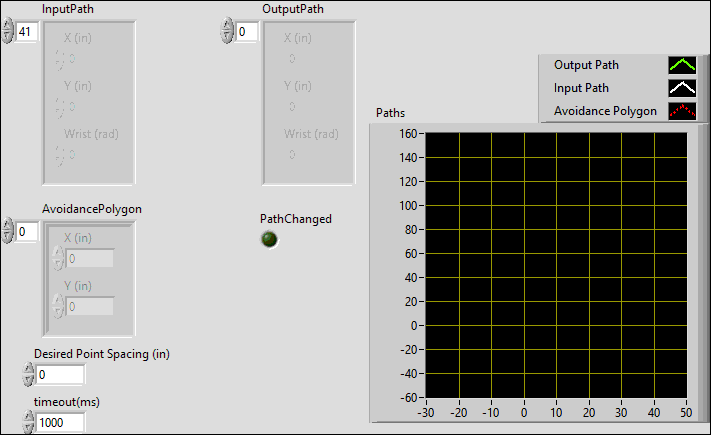Click the OutputPath array index stepper
The width and height of the screenshot is (711, 435).
227,31
